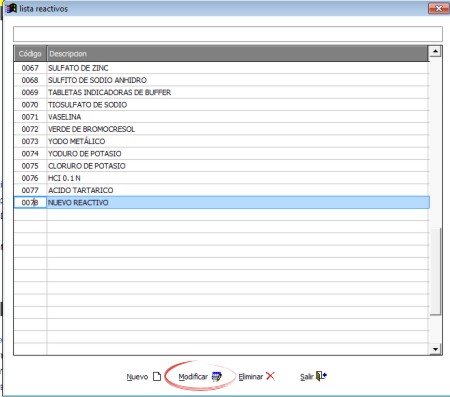The width and height of the screenshot is (450, 397).
Task: Click code cell 0076
Action: [x=30, y=178]
